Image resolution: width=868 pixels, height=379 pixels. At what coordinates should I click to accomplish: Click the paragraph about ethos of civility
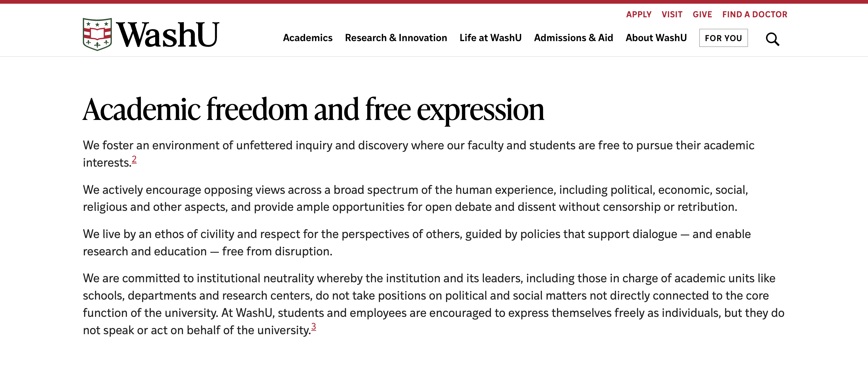pyautogui.click(x=416, y=243)
